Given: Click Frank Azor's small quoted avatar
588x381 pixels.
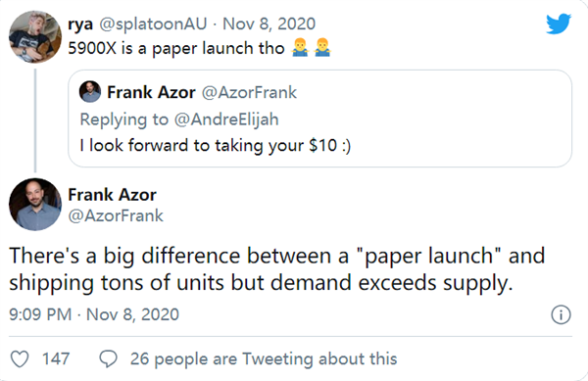Looking at the screenshot, I should 90,92.
